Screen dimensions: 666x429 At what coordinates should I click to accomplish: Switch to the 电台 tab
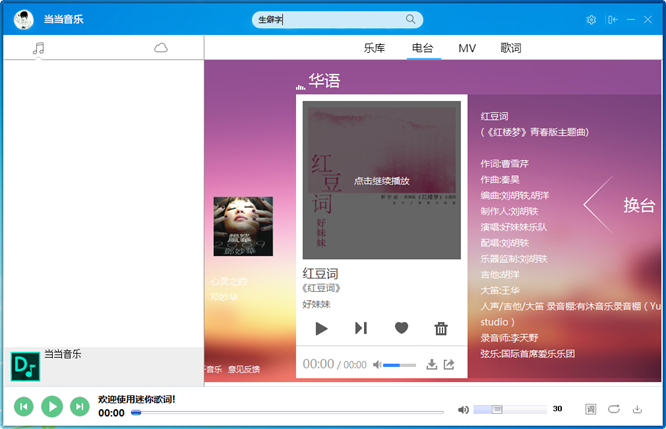coord(423,48)
